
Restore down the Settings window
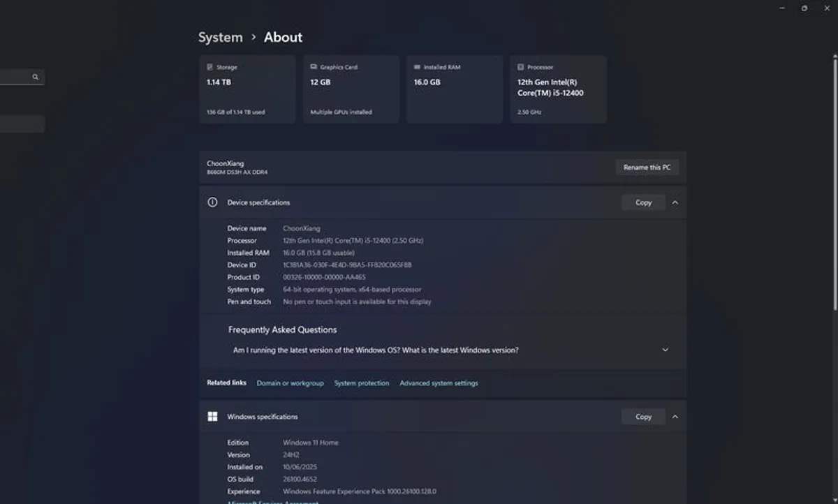[x=804, y=8]
